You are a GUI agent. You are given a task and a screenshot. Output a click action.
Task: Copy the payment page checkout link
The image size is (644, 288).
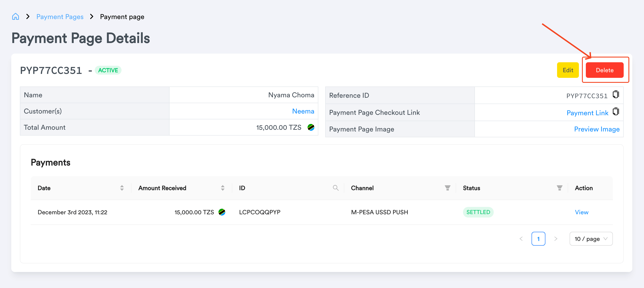tap(616, 112)
